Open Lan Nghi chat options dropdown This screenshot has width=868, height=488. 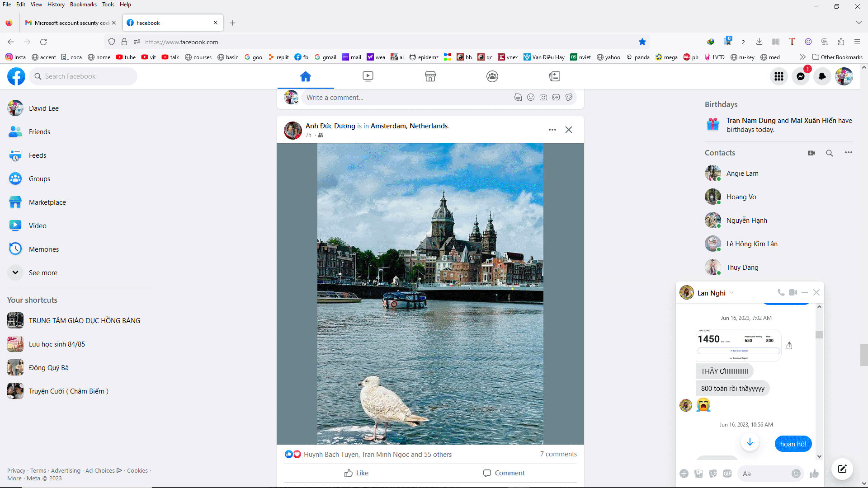731,292
